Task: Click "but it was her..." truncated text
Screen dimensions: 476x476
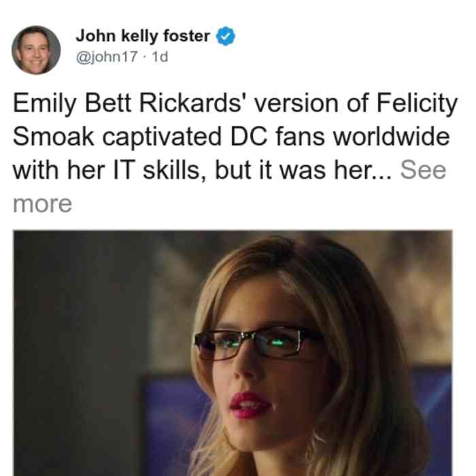Action: pyautogui.click(x=304, y=170)
